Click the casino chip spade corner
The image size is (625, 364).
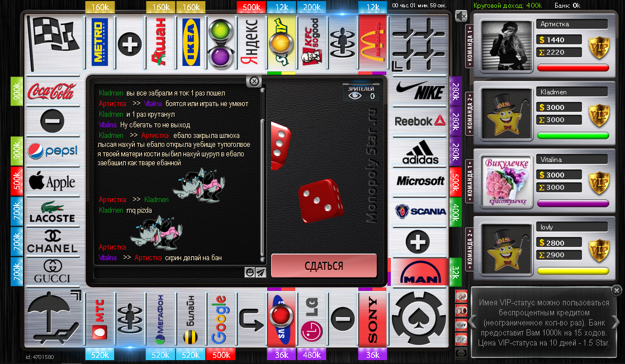click(x=419, y=319)
